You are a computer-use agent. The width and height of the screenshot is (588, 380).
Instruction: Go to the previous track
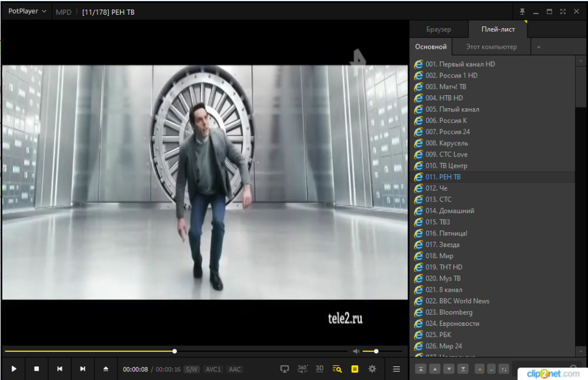pyautogui.click(x=59, y=369)
